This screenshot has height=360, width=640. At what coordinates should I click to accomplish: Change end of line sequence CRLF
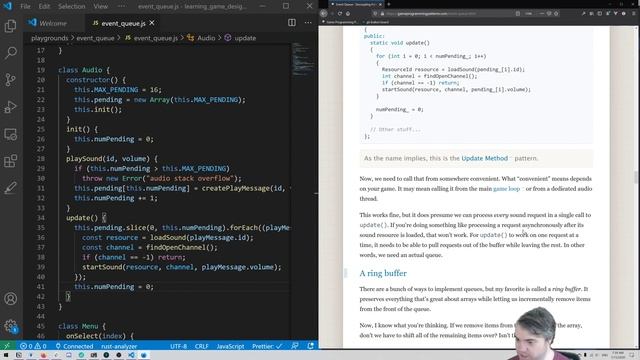[201, 346]
